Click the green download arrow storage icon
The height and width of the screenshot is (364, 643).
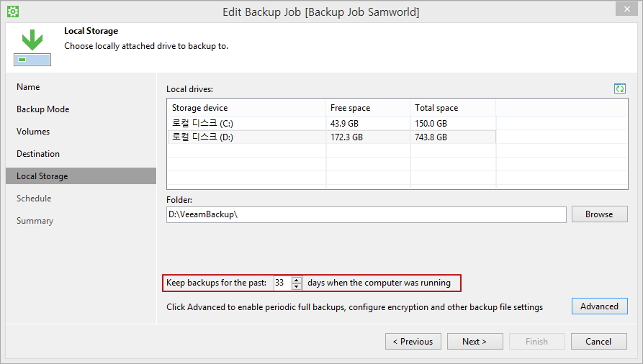pyautogui.click(x=32, y=47)
